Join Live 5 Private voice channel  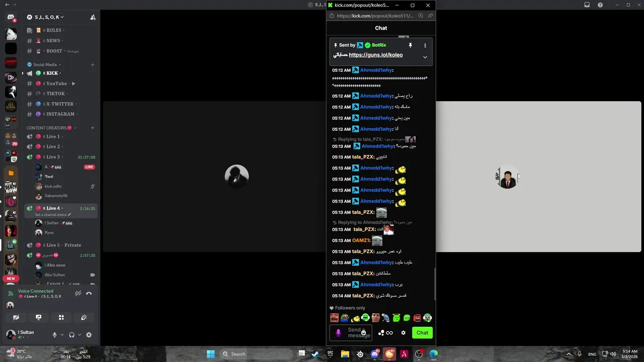60,245
